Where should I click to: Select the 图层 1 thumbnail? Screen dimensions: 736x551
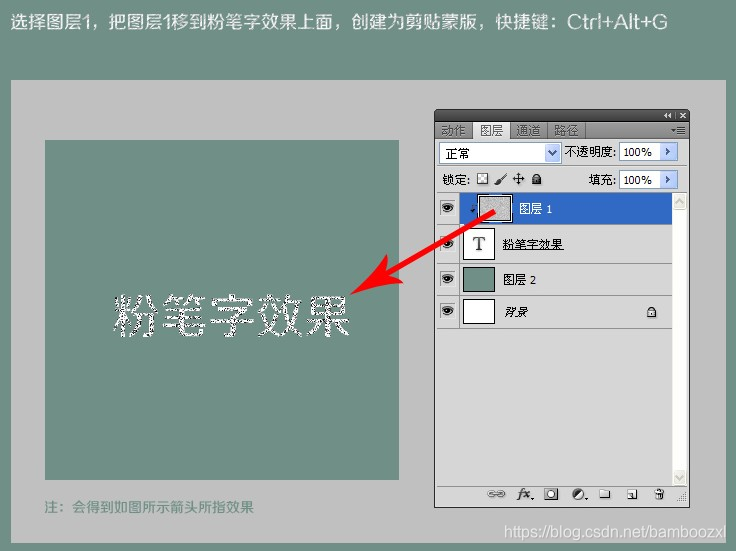(495, 208)
